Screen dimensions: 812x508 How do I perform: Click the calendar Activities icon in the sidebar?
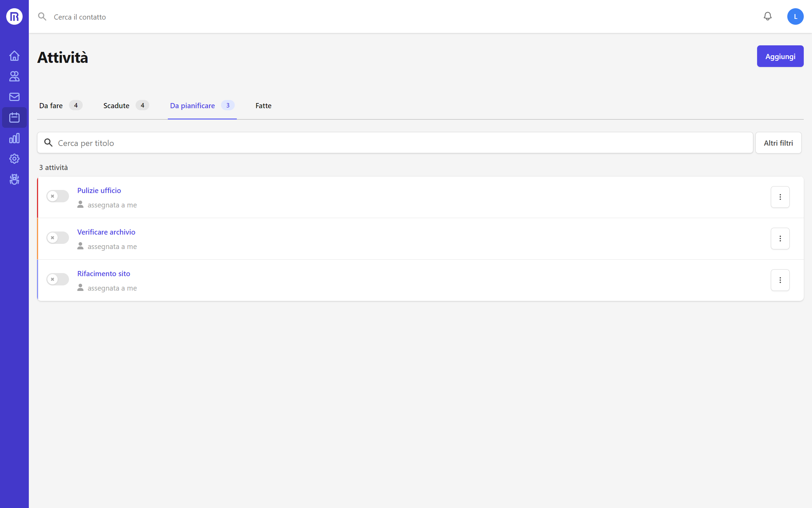(x=14, y=117)
